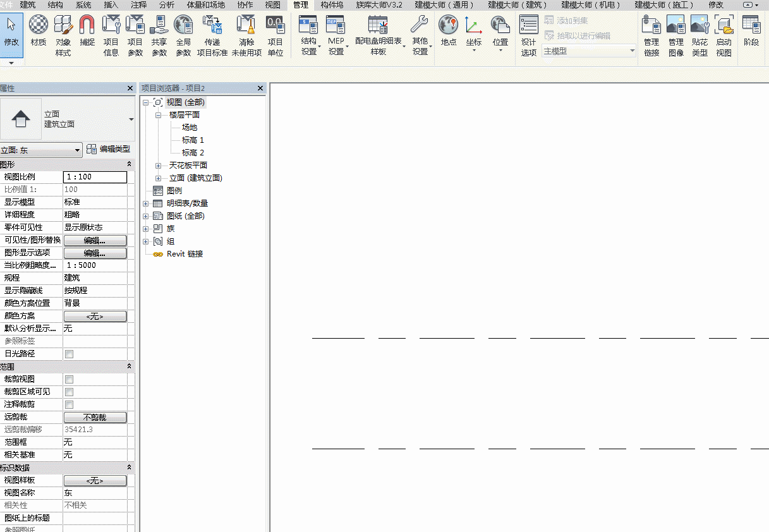Switch to the 视图 ribbon tab
The height and width of the screenshot is (532, 769).
(x=273, y=4)
